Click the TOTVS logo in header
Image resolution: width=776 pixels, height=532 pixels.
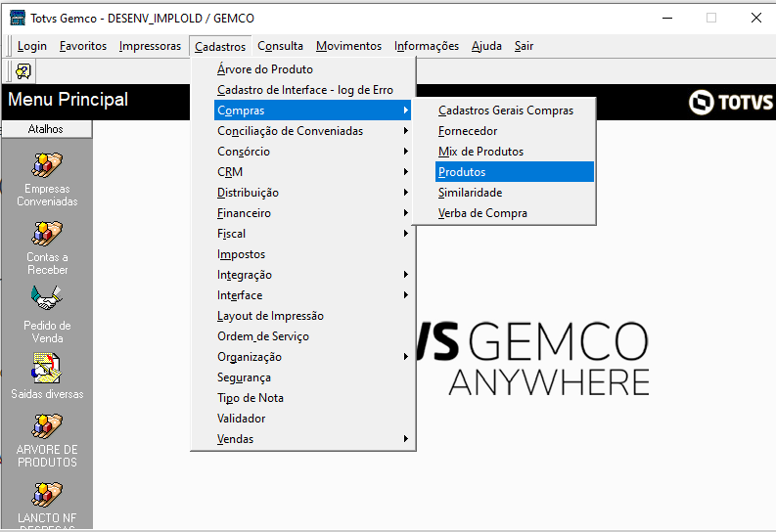730,103
